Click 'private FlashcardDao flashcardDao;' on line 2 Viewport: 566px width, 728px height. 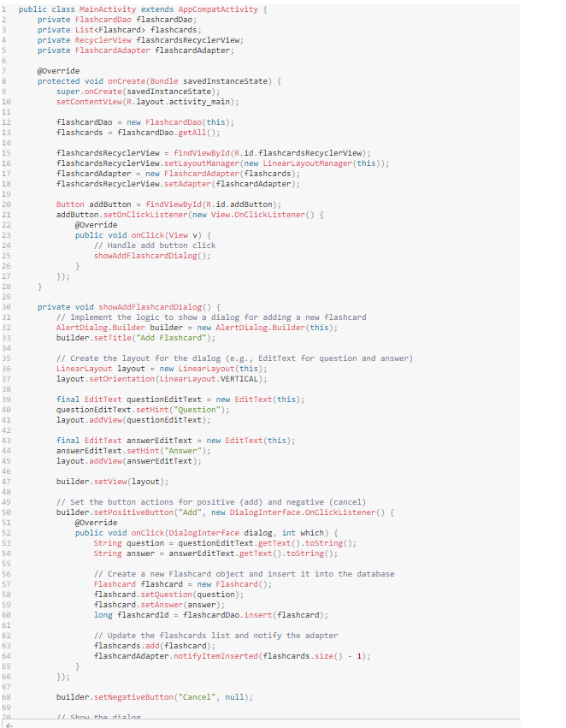117,20
